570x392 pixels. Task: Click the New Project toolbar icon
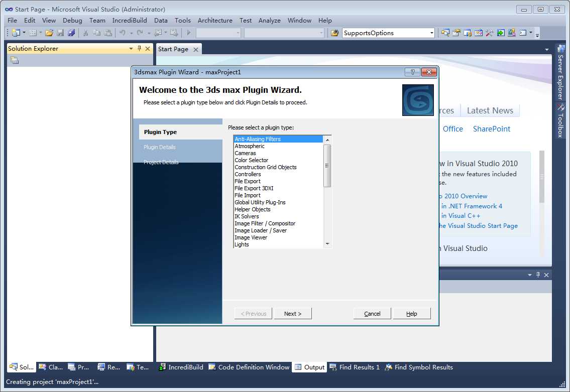point(16,33)
